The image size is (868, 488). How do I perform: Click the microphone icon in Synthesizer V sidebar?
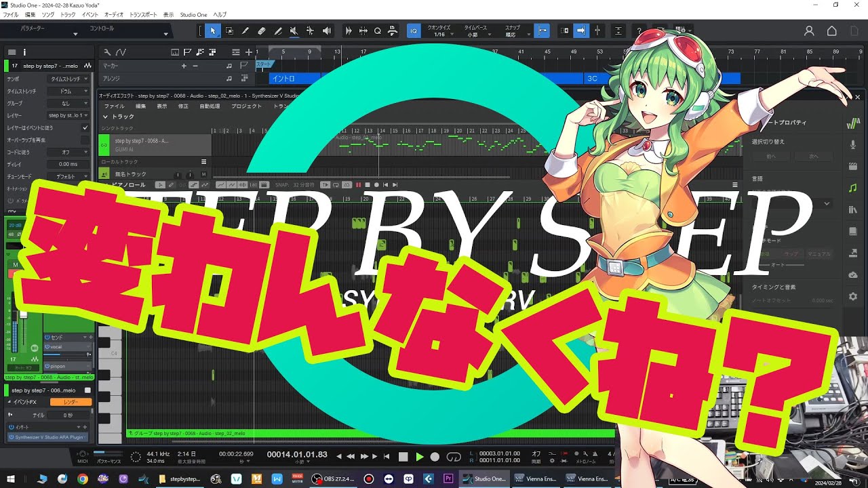(853, 144)
